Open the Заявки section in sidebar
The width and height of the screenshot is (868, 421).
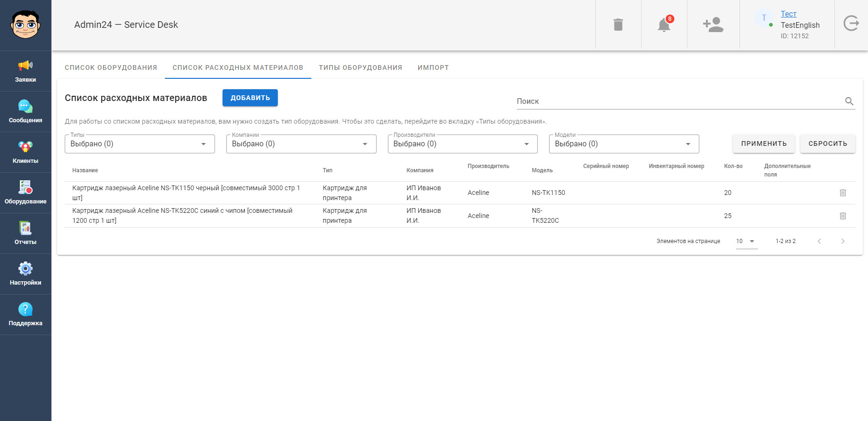pos(26,71)
